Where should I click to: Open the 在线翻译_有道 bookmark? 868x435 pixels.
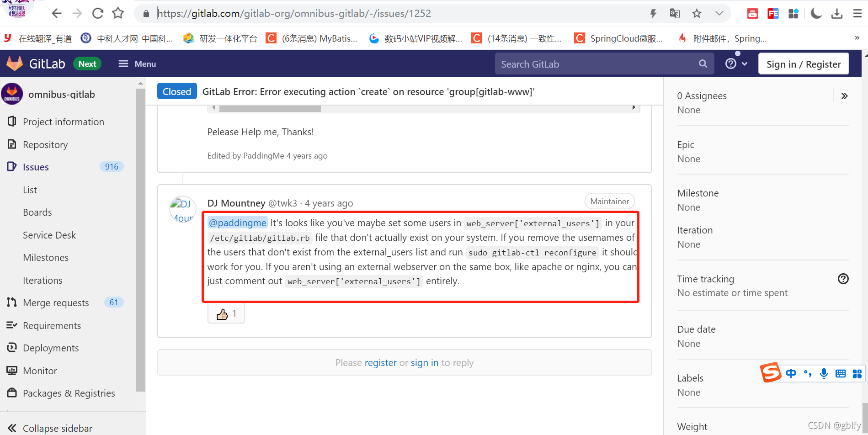pos(38,38)
